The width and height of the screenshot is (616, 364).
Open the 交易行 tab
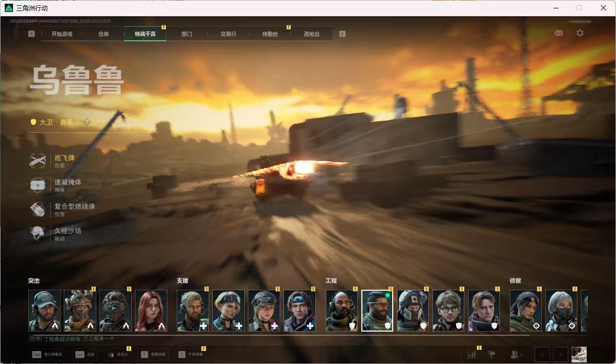click(x=229, y=34)
